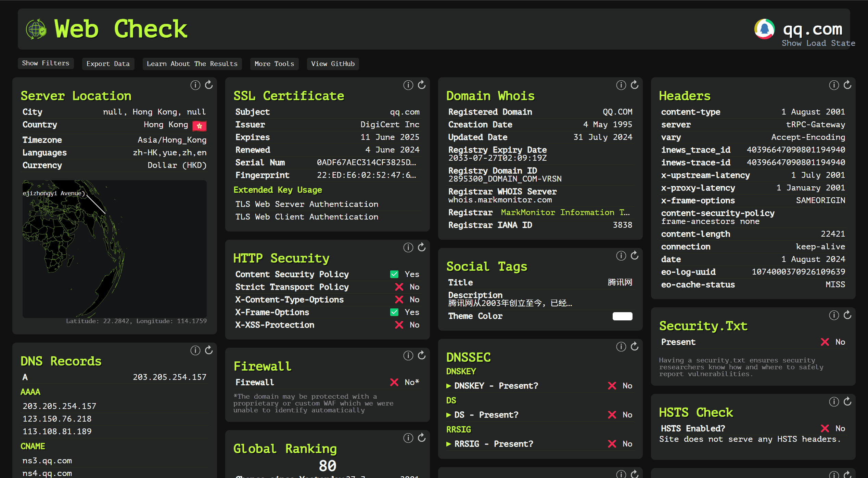Viewport: 868px width, 478px height.
Task: Click the Web Check globe logo
Action: point(36,29)
